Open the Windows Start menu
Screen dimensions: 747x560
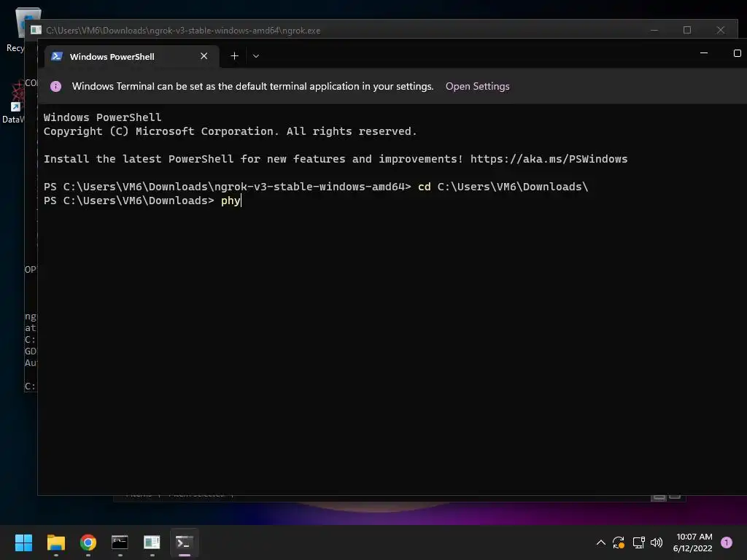point(23,542)
